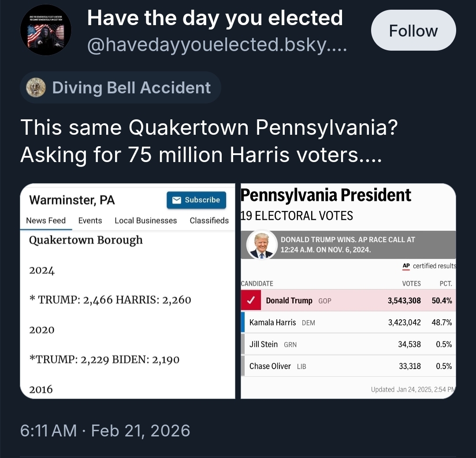Image resolution: width=476 pixels, height=458 pixels.
Task: Go to the Classifieds tab
Action: [209, 221]
